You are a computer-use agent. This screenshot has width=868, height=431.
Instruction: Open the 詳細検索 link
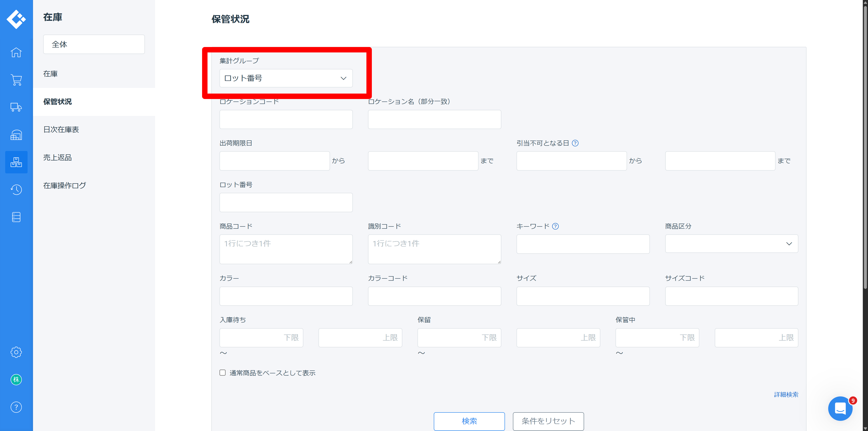tap(786, 395)
